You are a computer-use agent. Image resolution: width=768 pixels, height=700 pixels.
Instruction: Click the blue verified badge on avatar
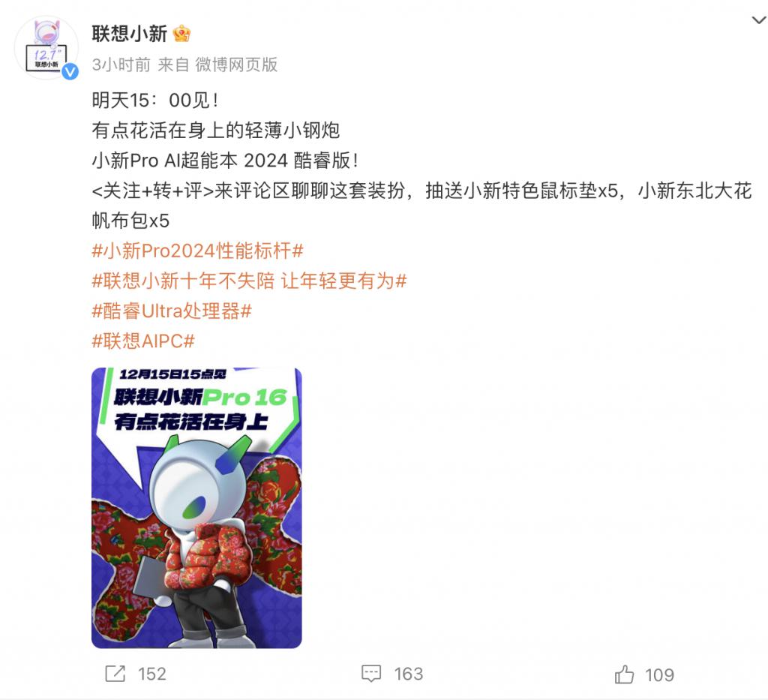70,72
